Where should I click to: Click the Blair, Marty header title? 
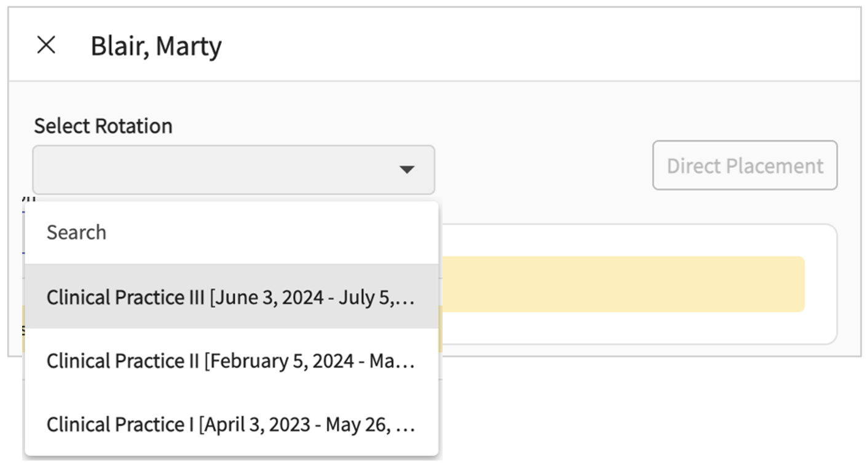pos(156,46)
